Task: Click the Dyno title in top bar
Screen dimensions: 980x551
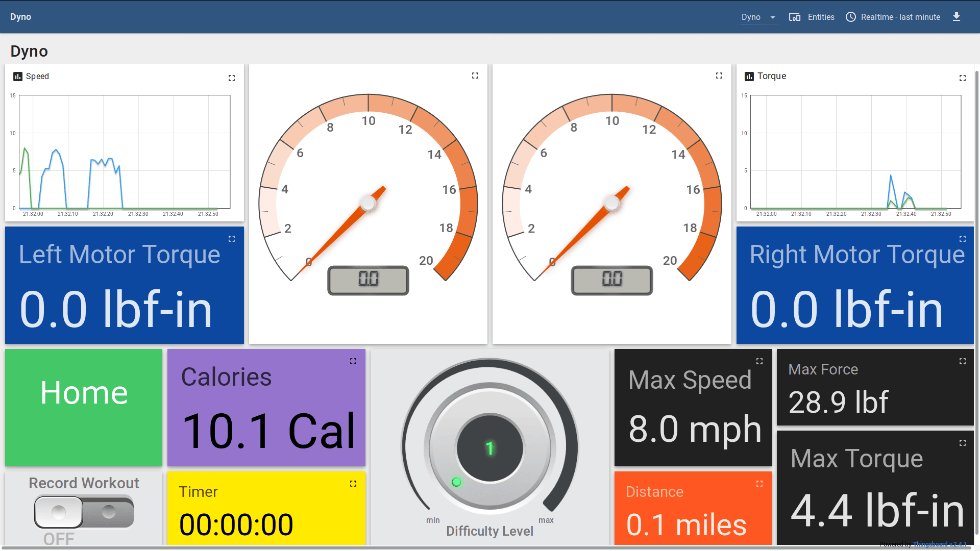Action: (21, 17)
